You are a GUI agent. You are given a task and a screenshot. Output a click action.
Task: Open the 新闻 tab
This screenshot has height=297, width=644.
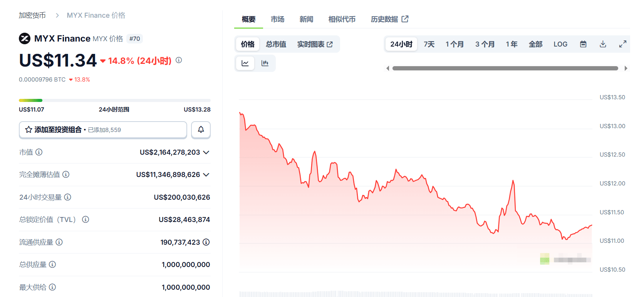[306, 19]
